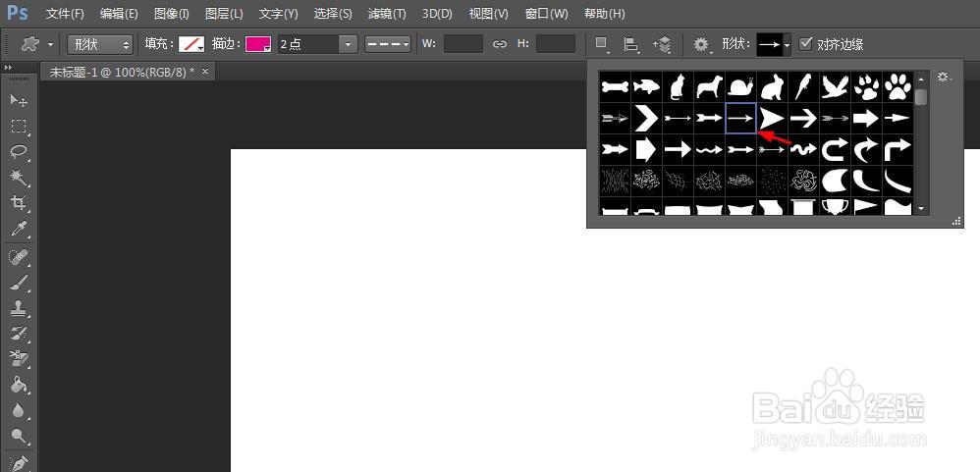
Task: Choose the pentagon block arrow shape
Action: point(647,149)
